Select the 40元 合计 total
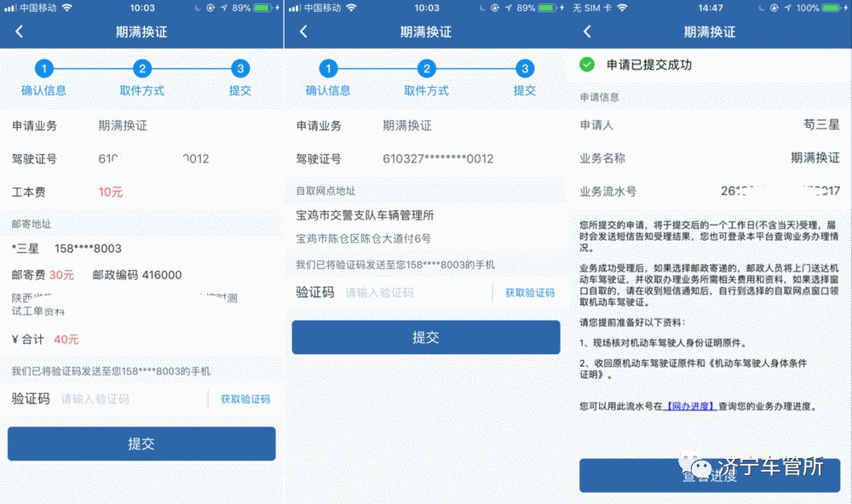 click(x=66, y=340)
